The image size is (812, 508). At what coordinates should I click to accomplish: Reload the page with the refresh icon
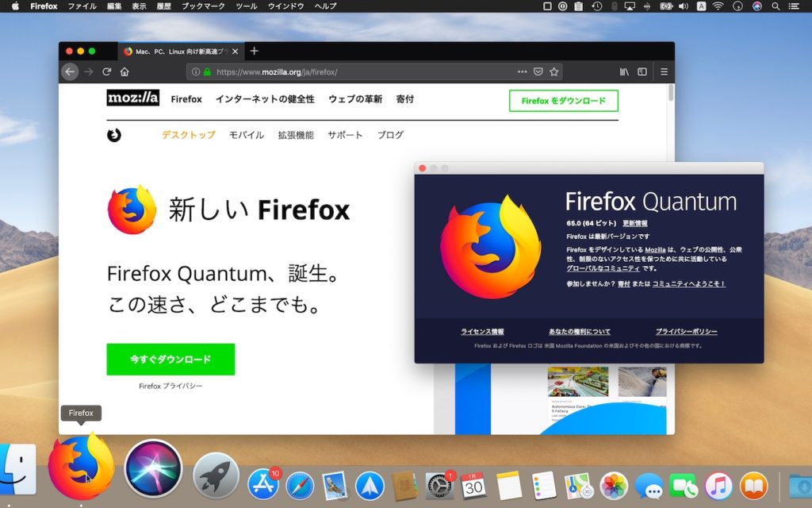(107, 71)
